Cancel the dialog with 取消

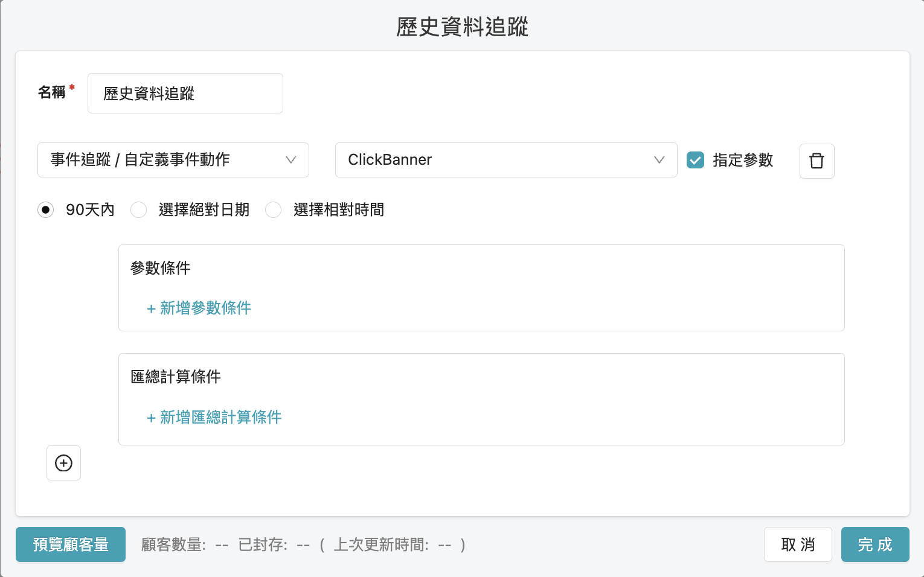[x=798, y=544]
